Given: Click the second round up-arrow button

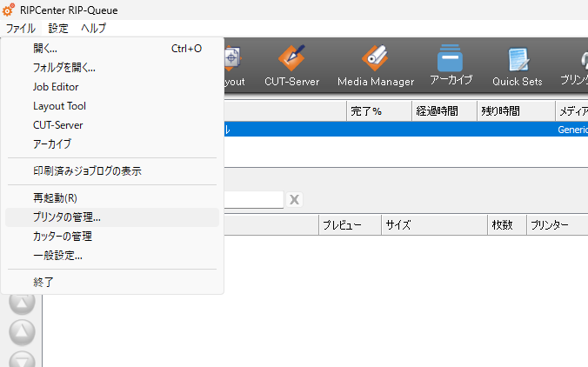Looking at the screenshot, I should click(x=22, y=331).
